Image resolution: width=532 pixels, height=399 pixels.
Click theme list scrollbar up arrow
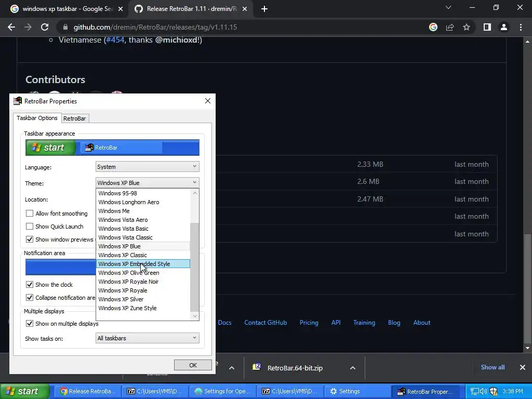tap(195, 193)
